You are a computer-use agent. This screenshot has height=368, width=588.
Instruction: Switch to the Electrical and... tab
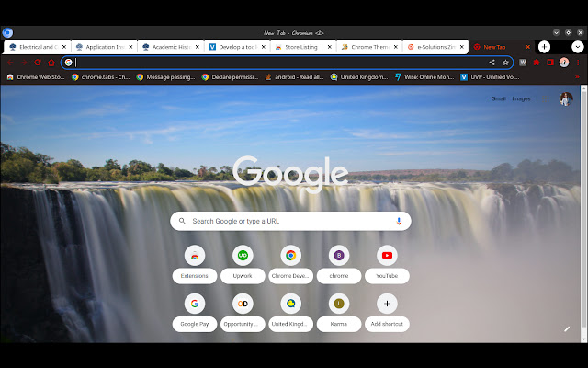point(37,47)
